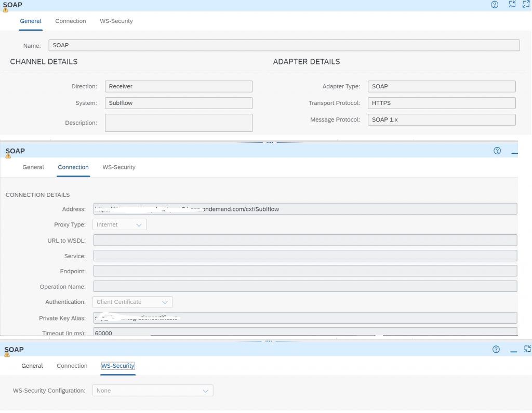The height and width of the screenshot is (413, 532).
Task: Click the "Message Protocol:" label
Action: 335,120
